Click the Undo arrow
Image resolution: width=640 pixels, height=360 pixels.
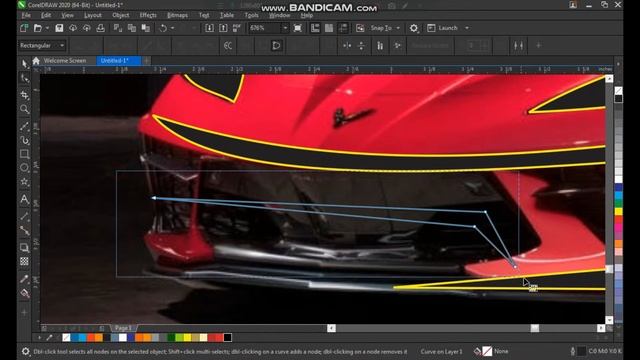coord(163,28)
